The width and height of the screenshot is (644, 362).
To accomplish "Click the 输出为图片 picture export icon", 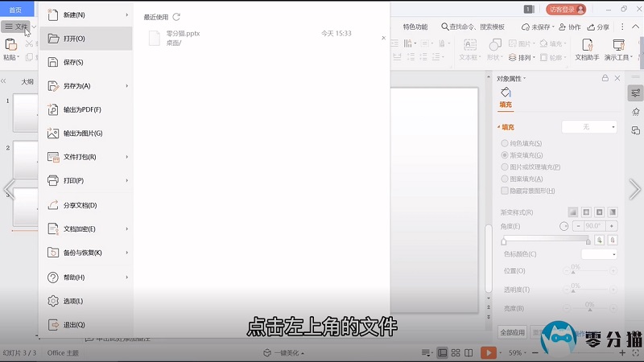I will coord(53,134).
